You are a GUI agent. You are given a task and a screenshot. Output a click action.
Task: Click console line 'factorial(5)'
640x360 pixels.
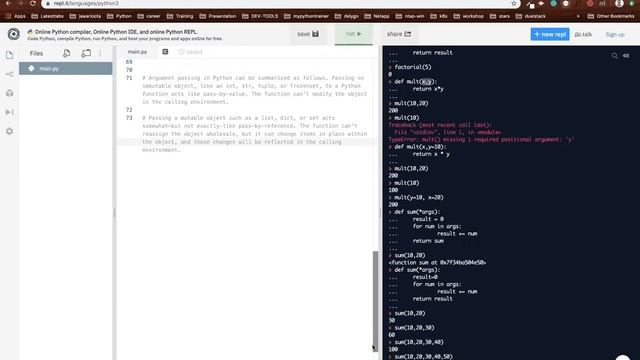point(413,67)
